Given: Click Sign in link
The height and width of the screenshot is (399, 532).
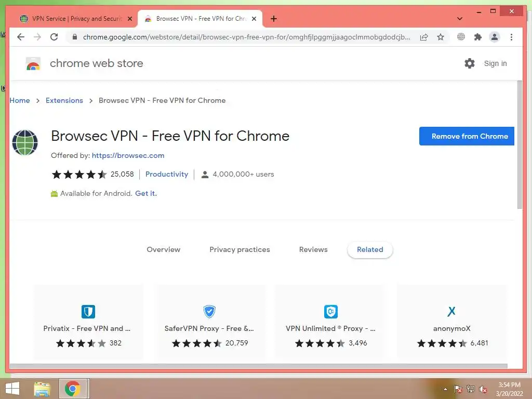Looking at the screenshot, I should (x=495, y=63).
